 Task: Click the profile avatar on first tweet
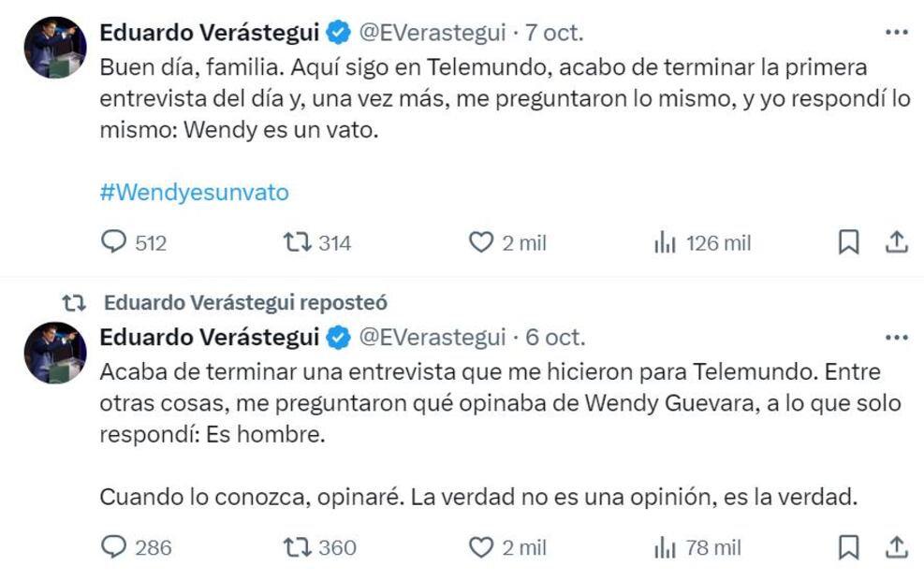pos(55,48)
